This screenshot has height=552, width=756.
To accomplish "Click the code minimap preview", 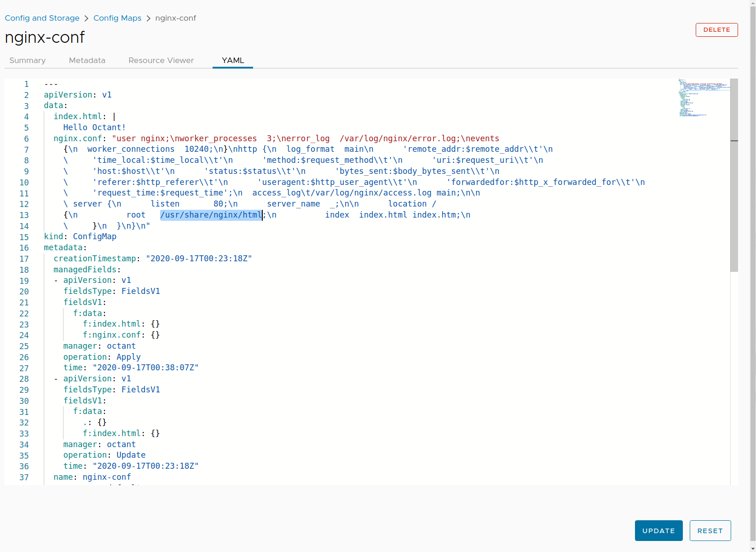I will pyautogui.click(x=703, y=98).
